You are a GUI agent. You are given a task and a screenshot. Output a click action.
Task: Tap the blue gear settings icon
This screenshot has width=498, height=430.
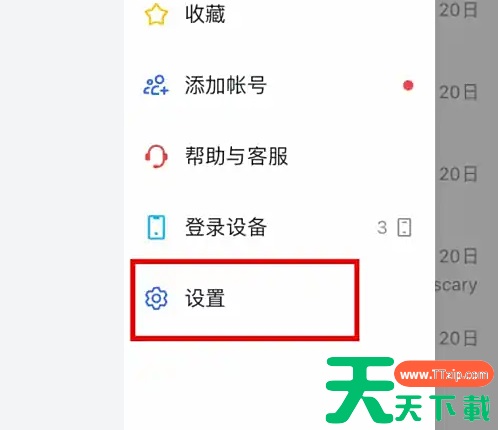[x=156, y=298]
